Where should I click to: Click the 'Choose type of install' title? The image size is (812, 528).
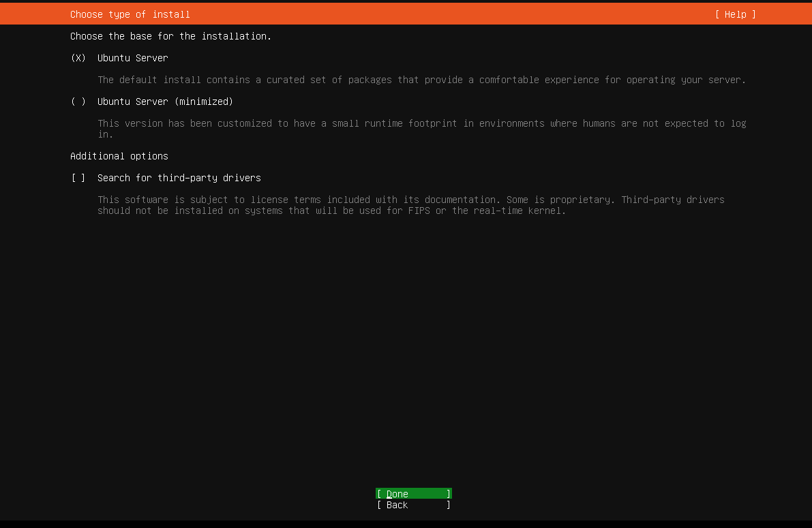[130, 14]
